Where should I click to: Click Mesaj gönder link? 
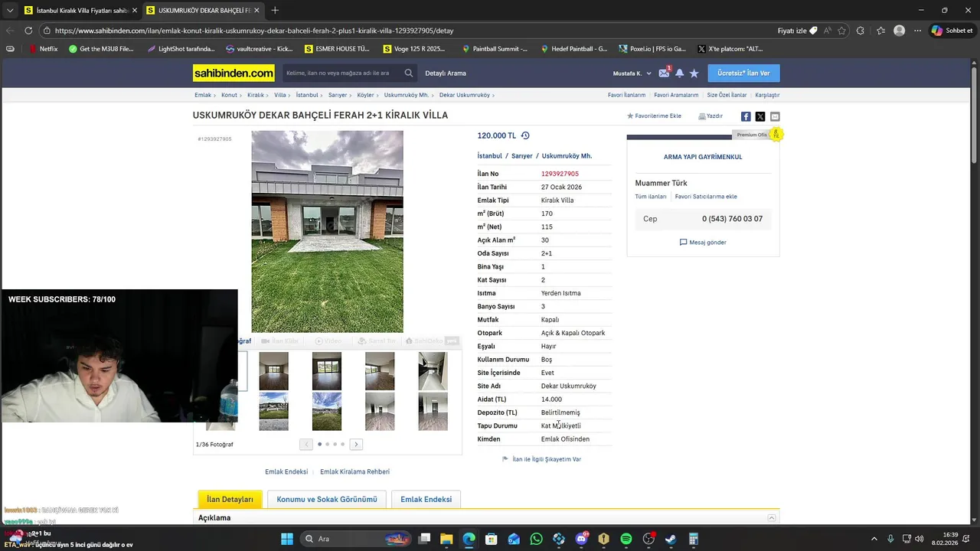703,243
